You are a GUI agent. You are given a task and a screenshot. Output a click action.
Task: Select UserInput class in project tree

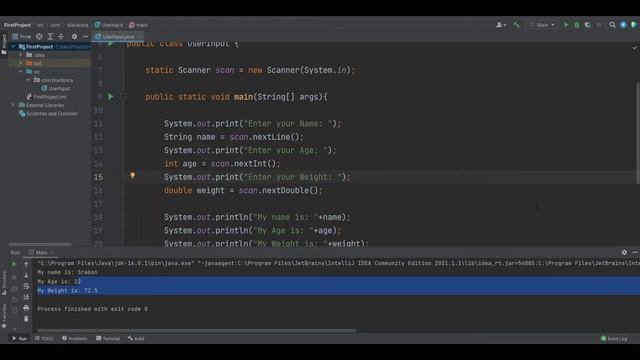56,89
